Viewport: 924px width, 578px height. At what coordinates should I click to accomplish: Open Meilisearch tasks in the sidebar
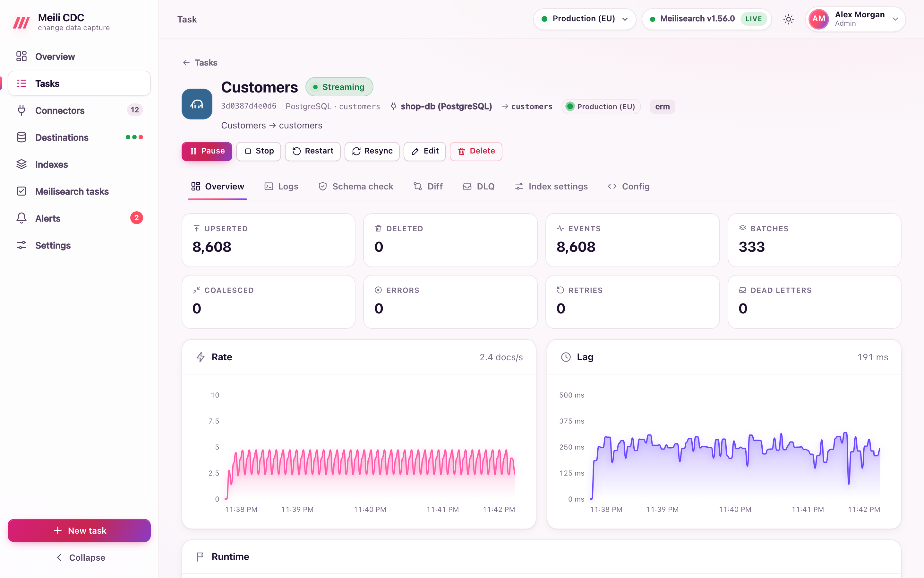[x=79, y=191]
